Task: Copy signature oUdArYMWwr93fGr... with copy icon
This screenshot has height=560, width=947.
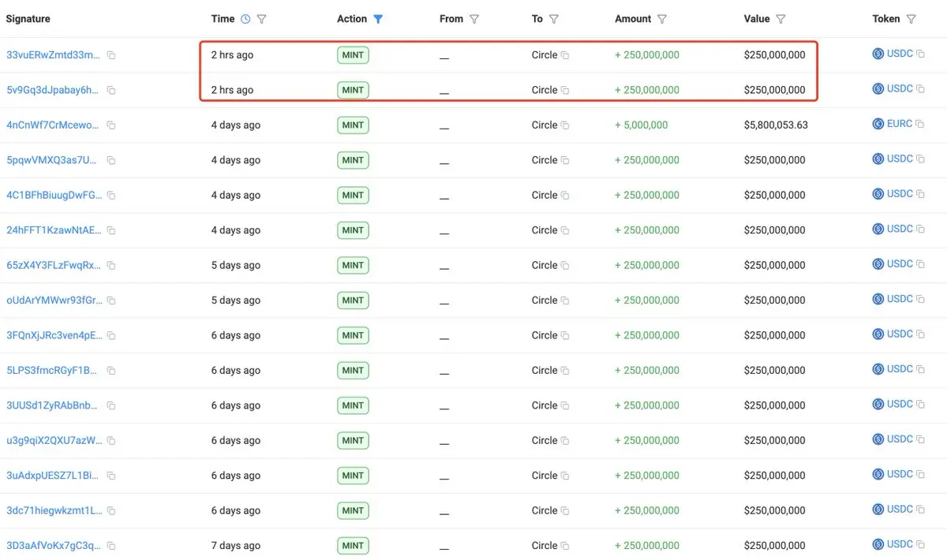Action: 111,301
